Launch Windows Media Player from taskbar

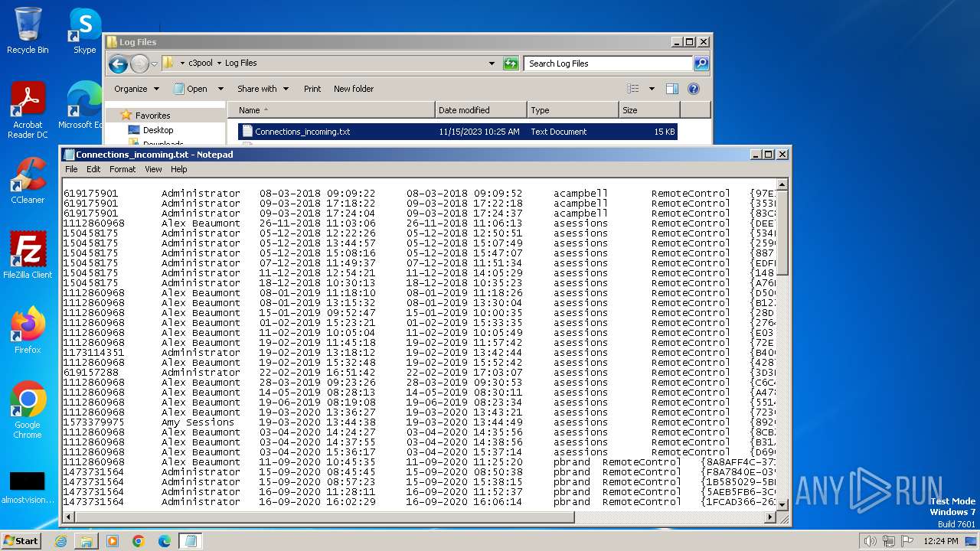[113, 541]
